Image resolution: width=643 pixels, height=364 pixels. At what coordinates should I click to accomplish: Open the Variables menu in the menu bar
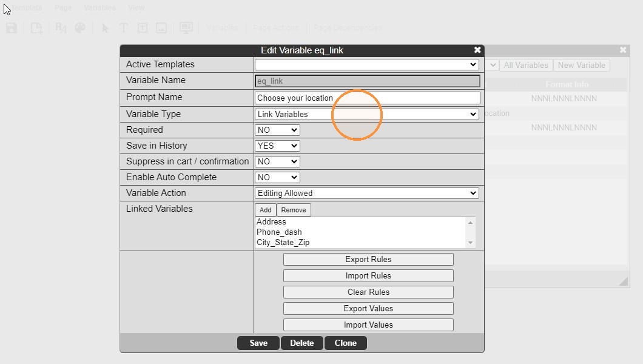point(99,8)
